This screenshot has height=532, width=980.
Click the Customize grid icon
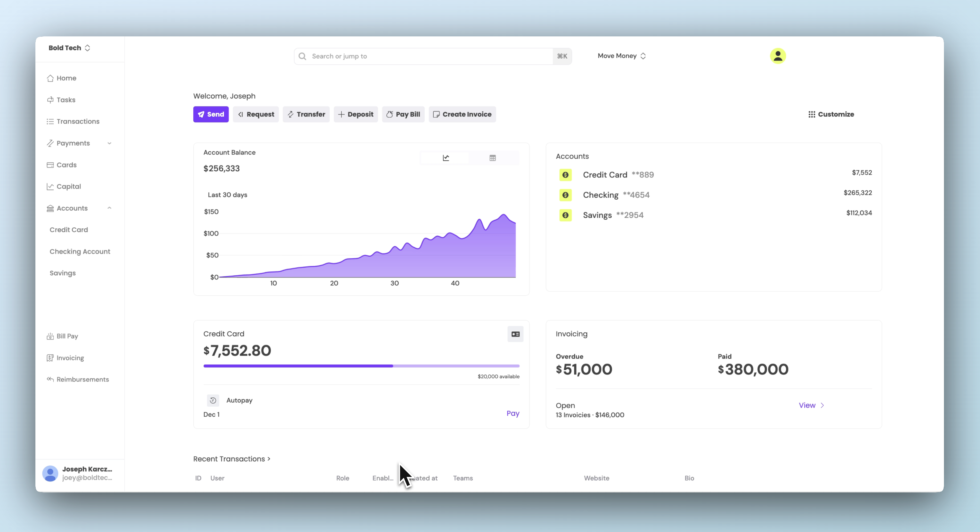click(x=812, y=114)
